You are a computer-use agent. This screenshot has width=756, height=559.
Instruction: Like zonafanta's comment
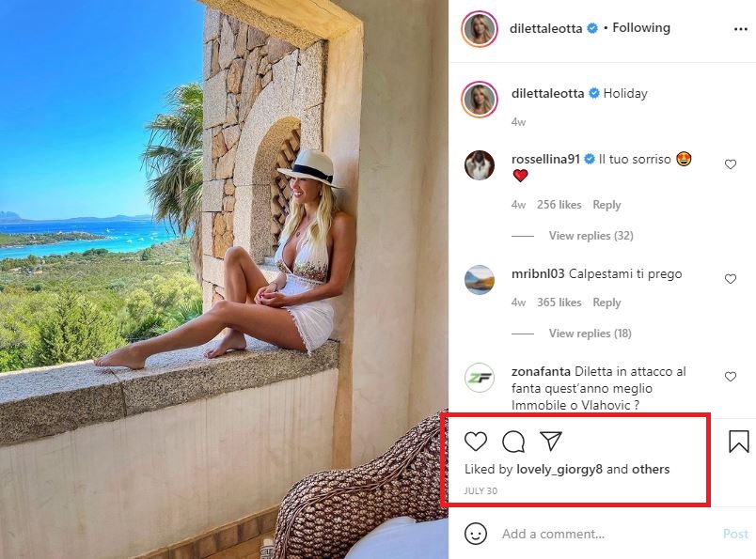pyautogui.click(x=731, y=377)
